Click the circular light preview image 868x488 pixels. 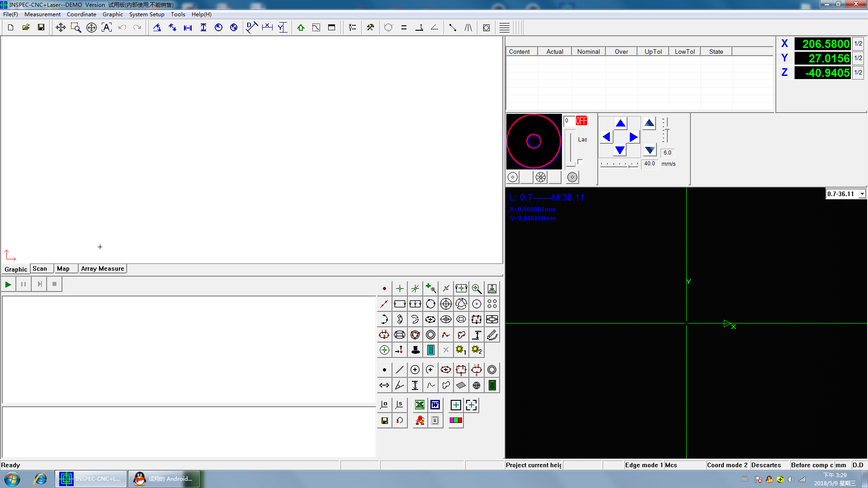click(x=534, y=141)
